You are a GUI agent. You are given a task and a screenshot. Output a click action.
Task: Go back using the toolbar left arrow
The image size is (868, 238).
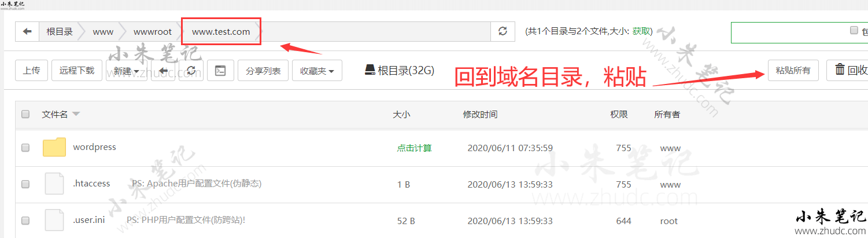pos(163,71)
